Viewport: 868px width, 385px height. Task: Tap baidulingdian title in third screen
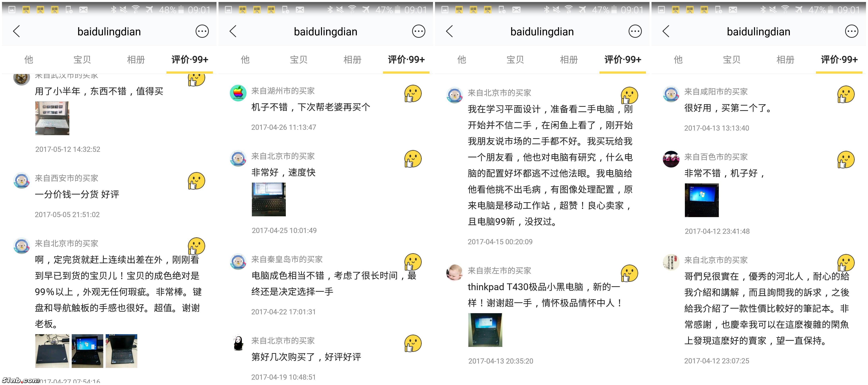pos(542,32)
